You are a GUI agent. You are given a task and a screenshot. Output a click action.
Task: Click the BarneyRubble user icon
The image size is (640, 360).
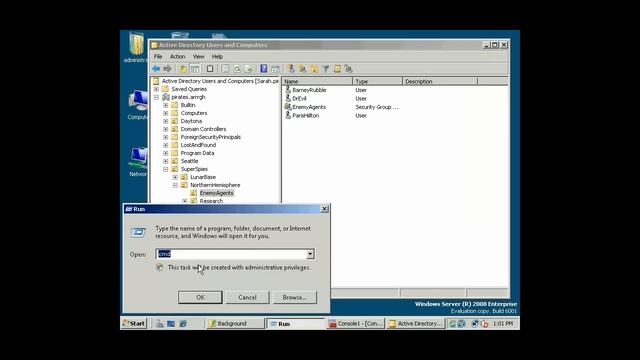[x=288, y=89]
